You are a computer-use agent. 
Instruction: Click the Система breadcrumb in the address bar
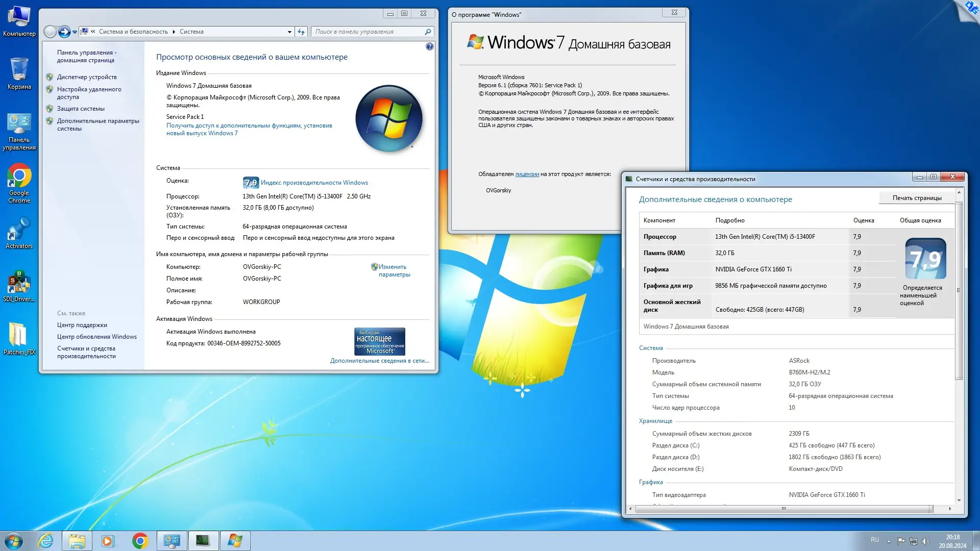(191, 32)
